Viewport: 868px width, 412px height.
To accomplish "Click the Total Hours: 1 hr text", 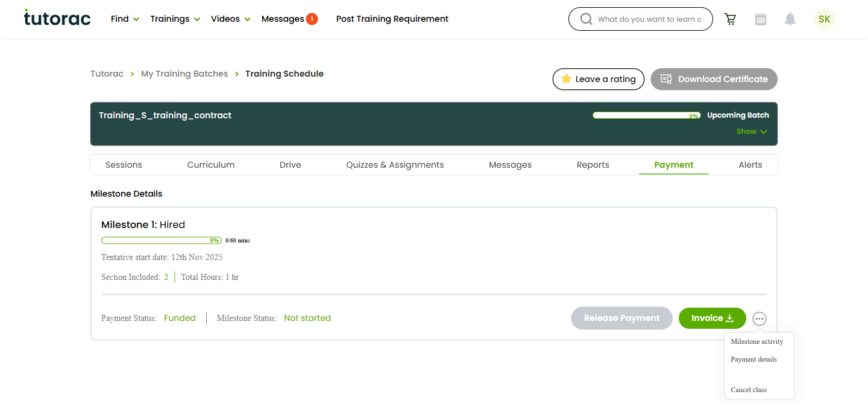I will 210,277.
